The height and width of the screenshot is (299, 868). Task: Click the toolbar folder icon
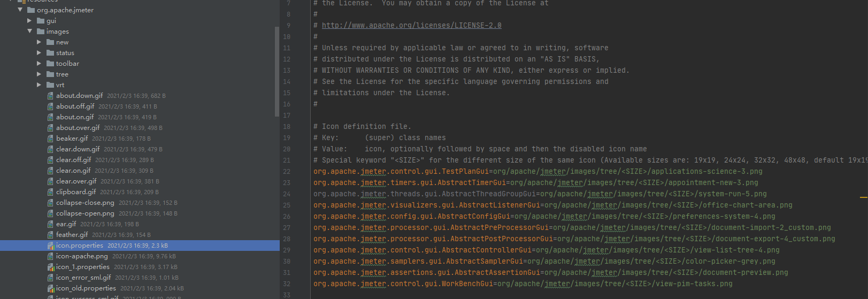point(50,63)
